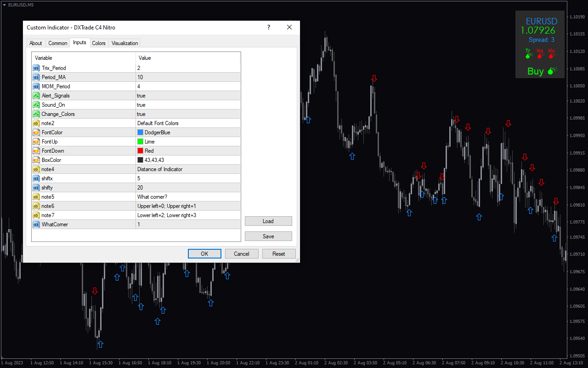Click the shifty integer icon

tap(36, 188)
